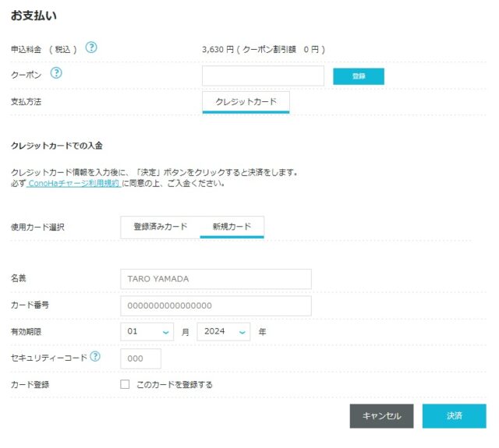Select the クレジットカード payment method tab
This screenshot has height=448, width=499.
point(246,102)
